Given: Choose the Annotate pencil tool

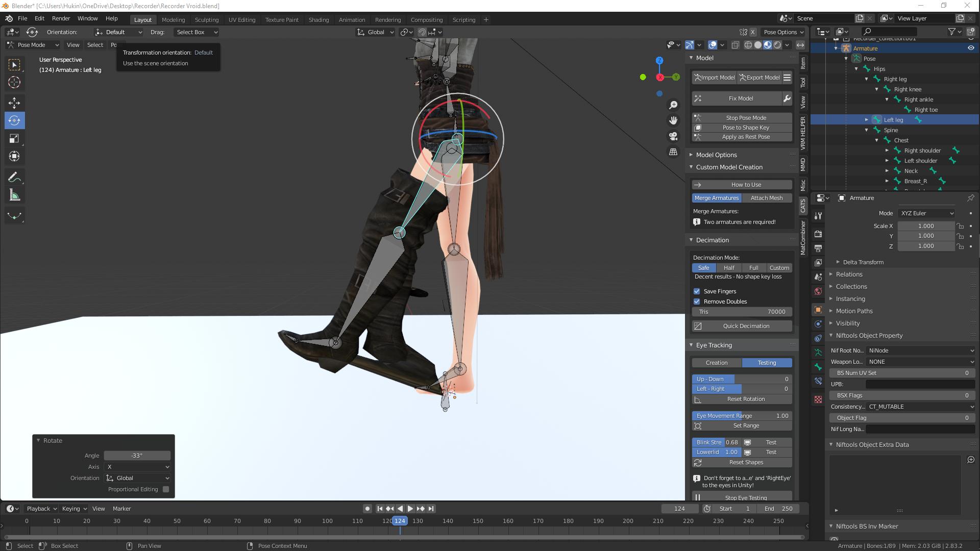Looking at the screenshot, I should pos(14,177).
